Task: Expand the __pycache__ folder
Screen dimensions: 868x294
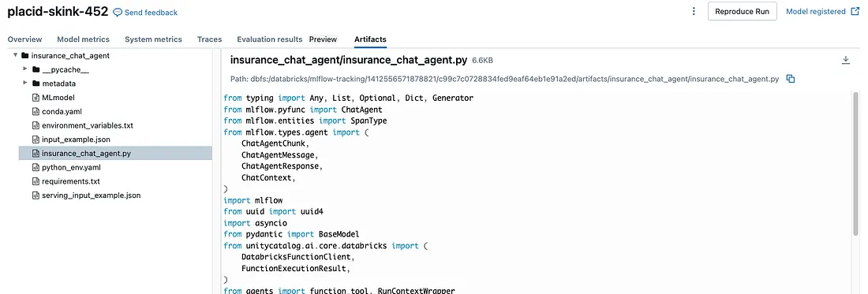Action: [25, 69]
